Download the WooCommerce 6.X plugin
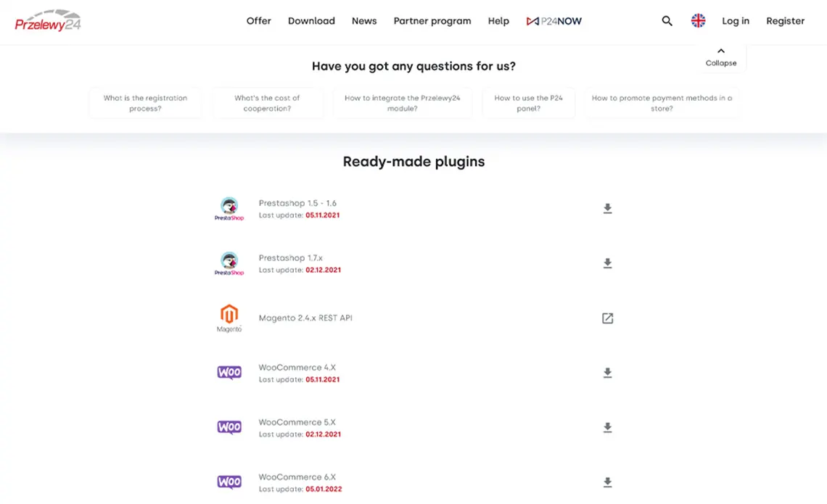The width and height of the screenshot is (827, 504). [x=608, y=483]
